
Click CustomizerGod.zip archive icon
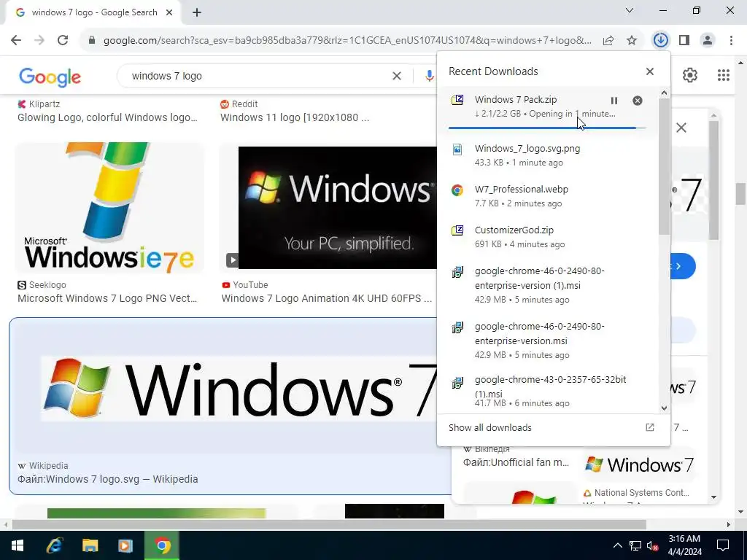tap(457, 230)
